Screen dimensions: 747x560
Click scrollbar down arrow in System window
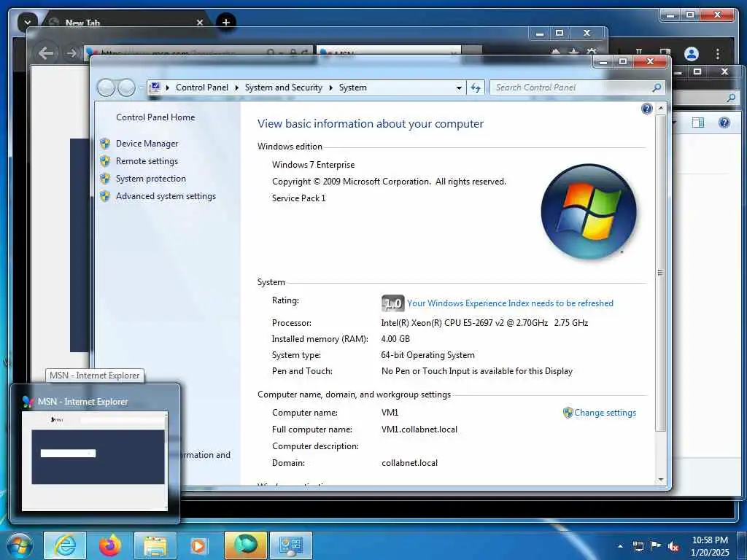(x=660, y=480)
